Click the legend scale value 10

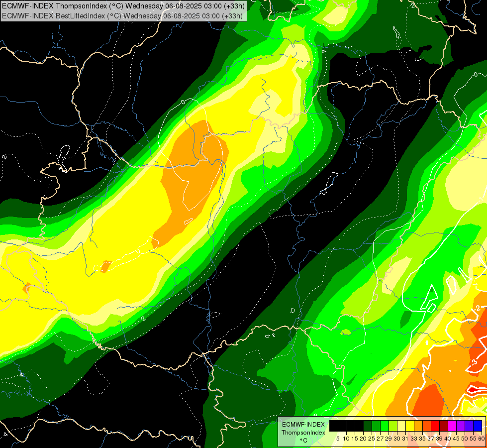click(x=346, y=439)
